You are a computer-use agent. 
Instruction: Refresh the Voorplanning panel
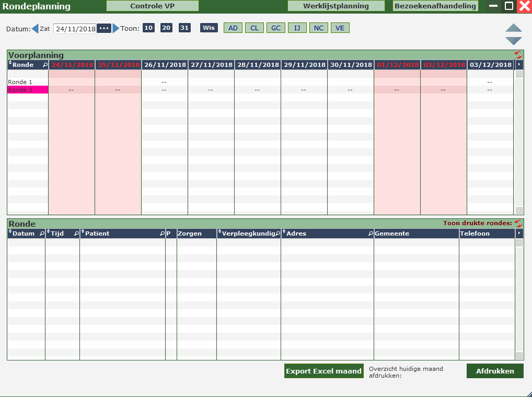pos(518,55)
